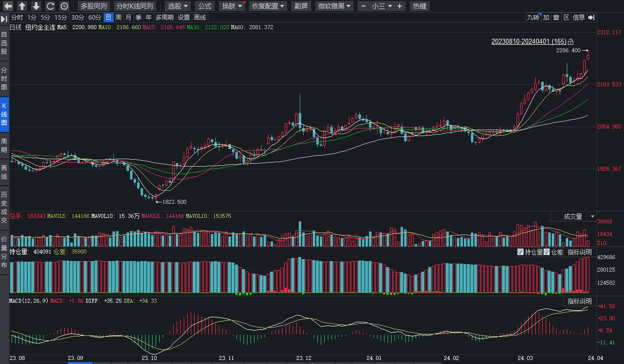Select the 1分 period tab

[32, 18]
